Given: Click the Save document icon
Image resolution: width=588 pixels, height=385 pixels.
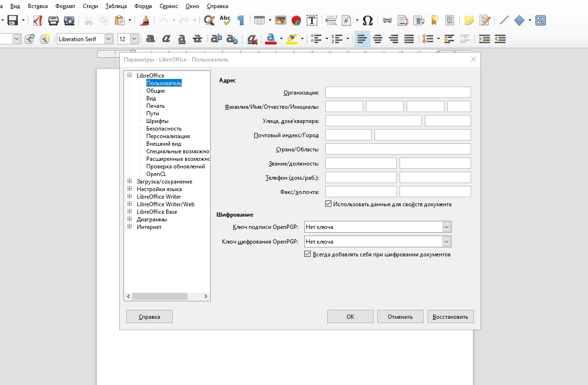Looking at the screenshot, I should [12, 20].
